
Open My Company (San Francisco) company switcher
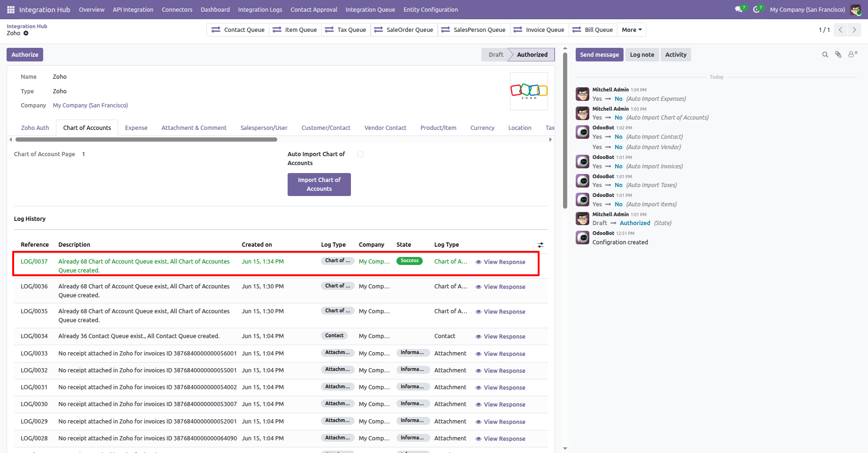[807, 9]
